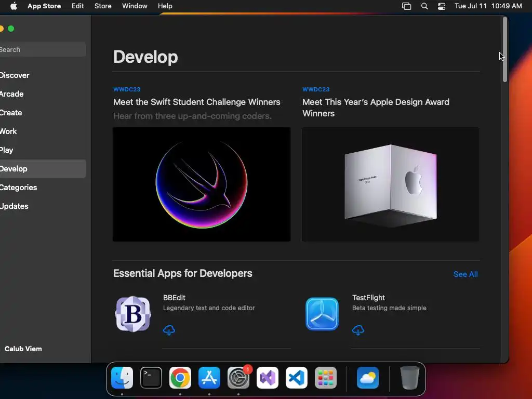Click the App Store dock icon

point(209,378)
